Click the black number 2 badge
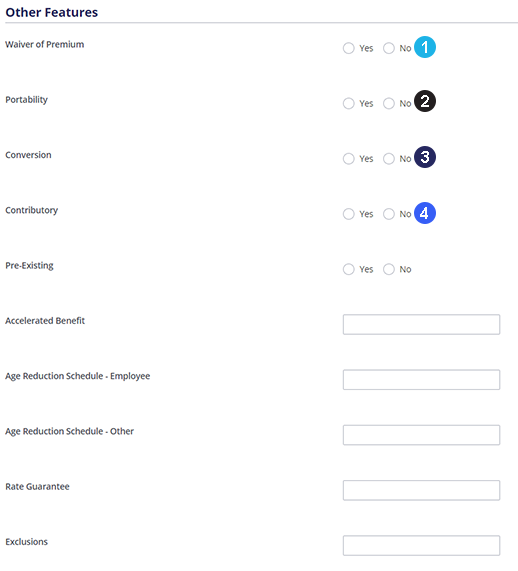Viewport: 518px width, 571px height. coord(425,101)
